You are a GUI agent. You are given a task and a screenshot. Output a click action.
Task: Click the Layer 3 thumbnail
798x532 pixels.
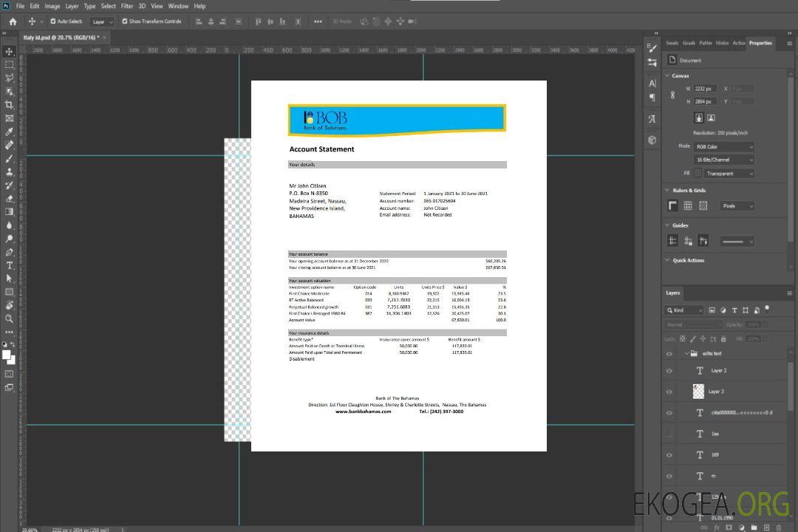coord(698,391)
